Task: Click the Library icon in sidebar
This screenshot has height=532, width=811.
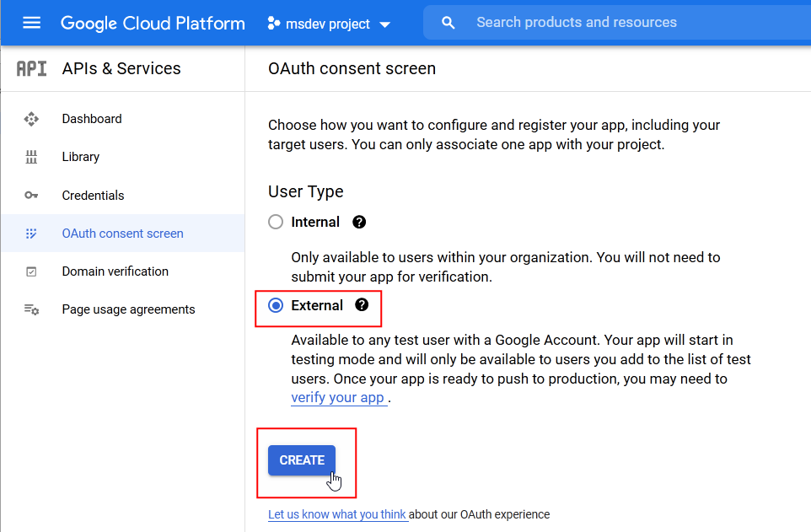Action: (31, 157)
